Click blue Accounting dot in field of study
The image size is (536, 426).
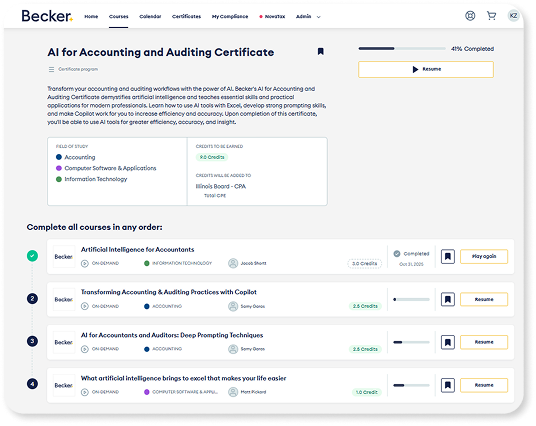point(59,157)
